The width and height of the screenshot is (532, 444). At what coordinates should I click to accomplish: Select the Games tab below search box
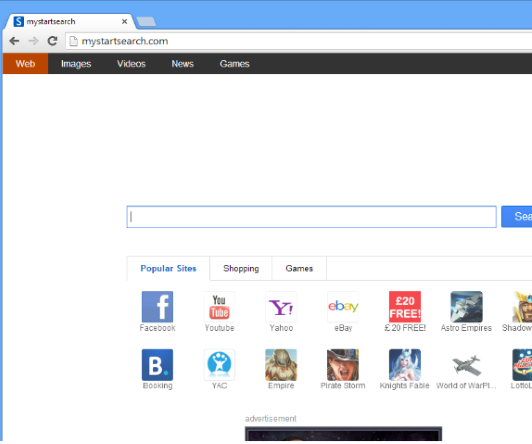point(299,268)
